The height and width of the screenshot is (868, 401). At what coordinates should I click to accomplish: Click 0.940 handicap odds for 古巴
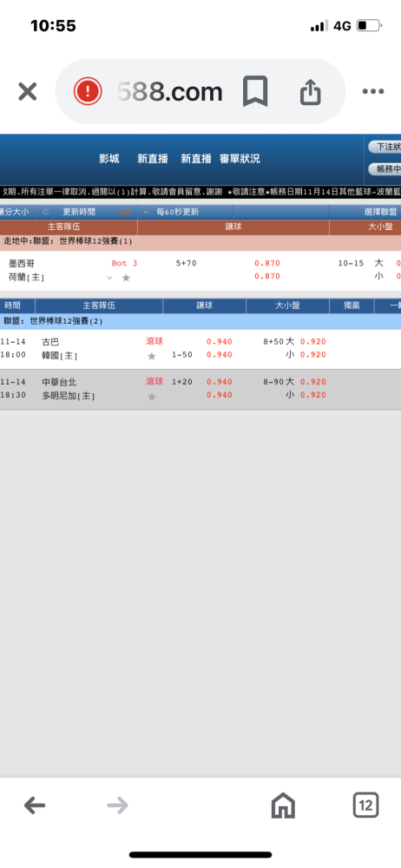coord(220,341)
